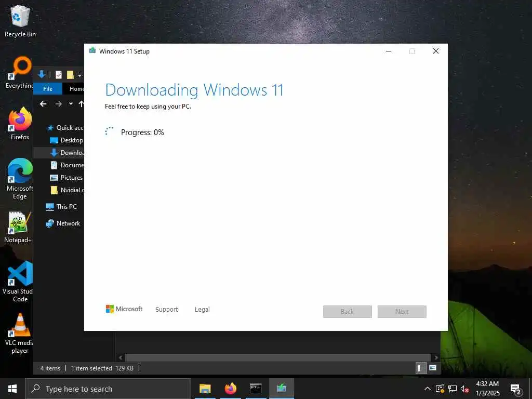Open the Visual Studio Code desktop shortcut
Image resolution: width=532 pixels, height=399 pixels.
tap(18, 282)
